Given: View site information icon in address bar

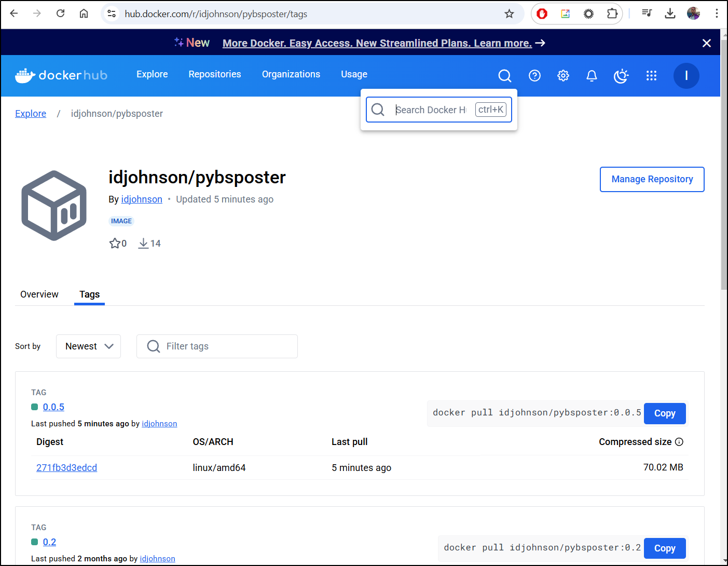Looking at the screenshot, I should click(x=112, y=14).
